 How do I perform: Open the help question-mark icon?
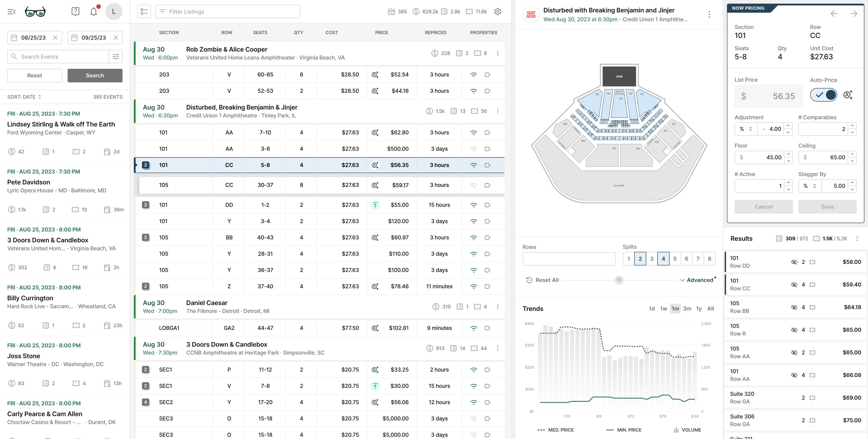(x=75, y=12)
